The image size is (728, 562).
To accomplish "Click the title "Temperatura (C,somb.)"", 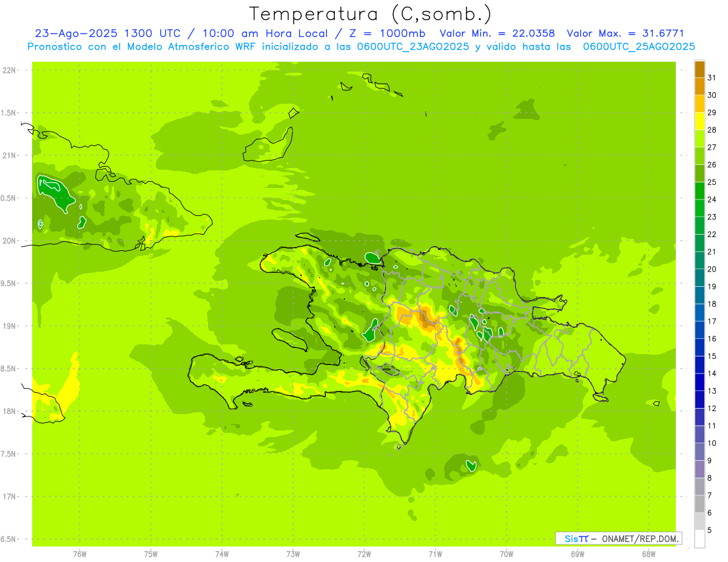I will pyautogui.click(x=371, y=14).
